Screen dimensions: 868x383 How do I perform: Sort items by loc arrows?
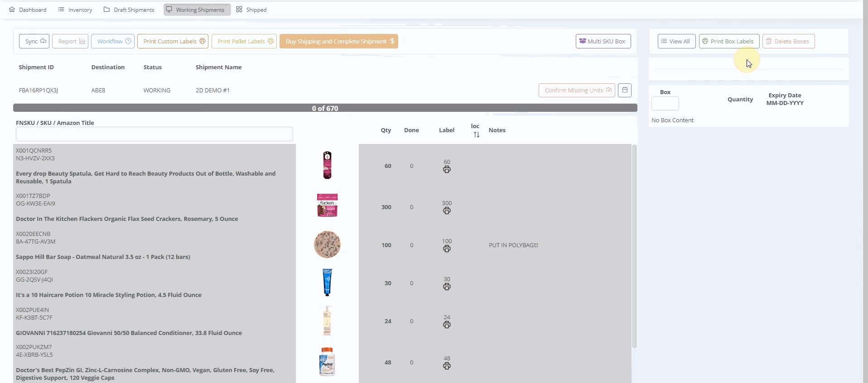476,135
